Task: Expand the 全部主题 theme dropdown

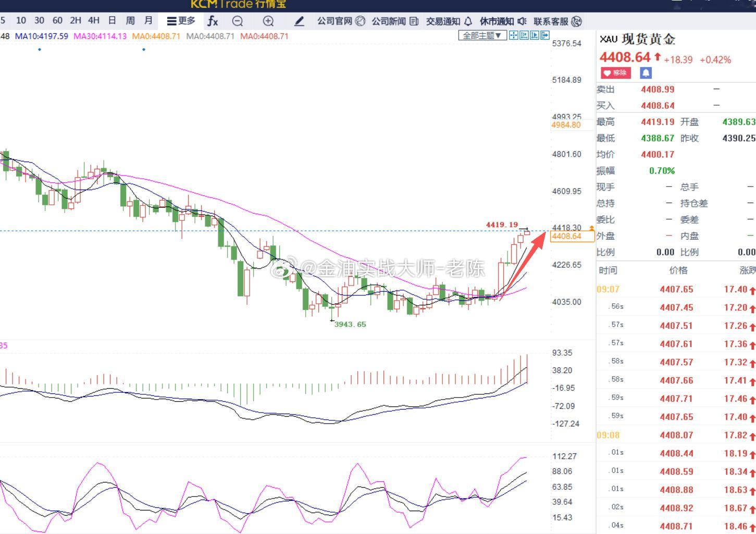Action: 482,35
